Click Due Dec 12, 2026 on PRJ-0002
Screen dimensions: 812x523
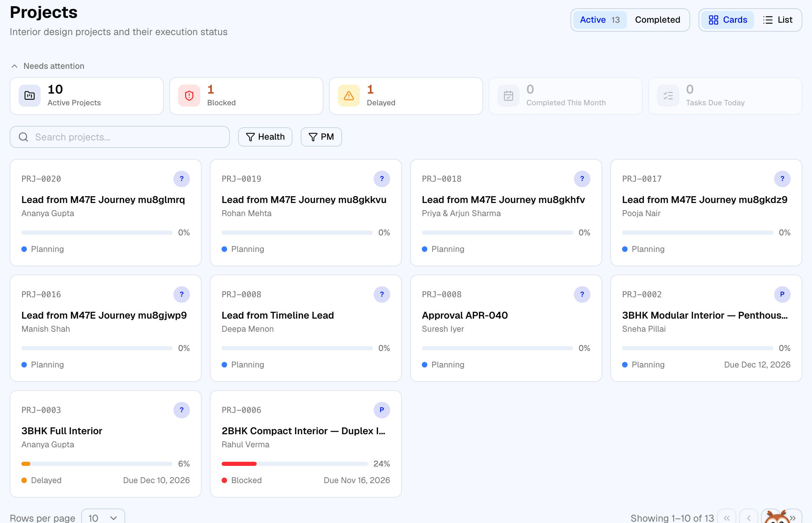[x=757, y=365]
